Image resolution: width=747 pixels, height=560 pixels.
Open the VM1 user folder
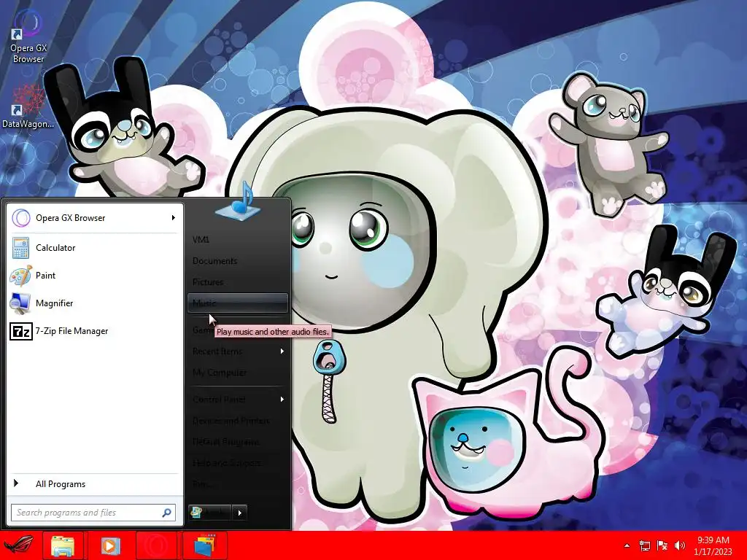[x=237, y=239]
